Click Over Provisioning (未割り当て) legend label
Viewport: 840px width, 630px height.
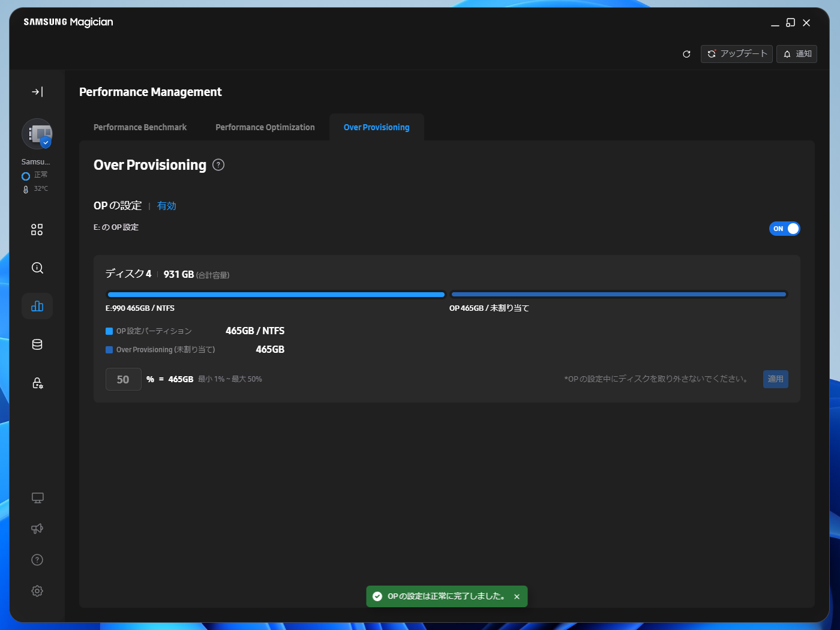[166, 350]
